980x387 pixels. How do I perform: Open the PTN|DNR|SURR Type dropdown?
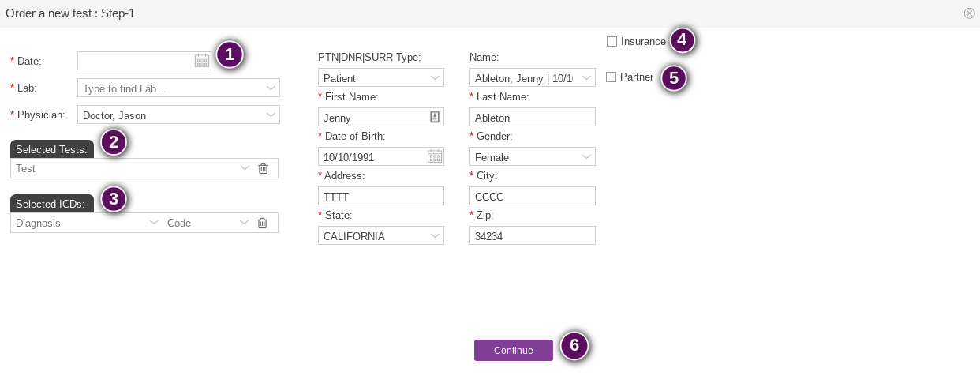click(435, 77)
